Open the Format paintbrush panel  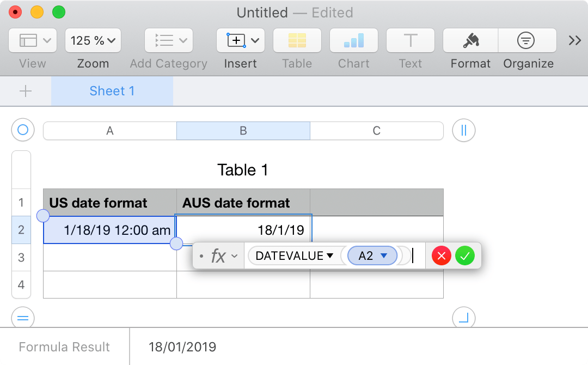(470, 40)
